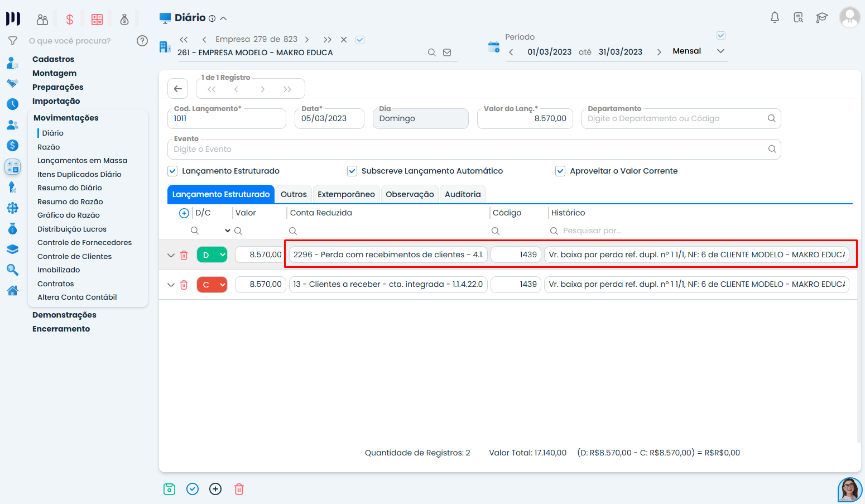Click the red trash icon at bottom
This screenshot has width=865, height=504.
(239, 489)
